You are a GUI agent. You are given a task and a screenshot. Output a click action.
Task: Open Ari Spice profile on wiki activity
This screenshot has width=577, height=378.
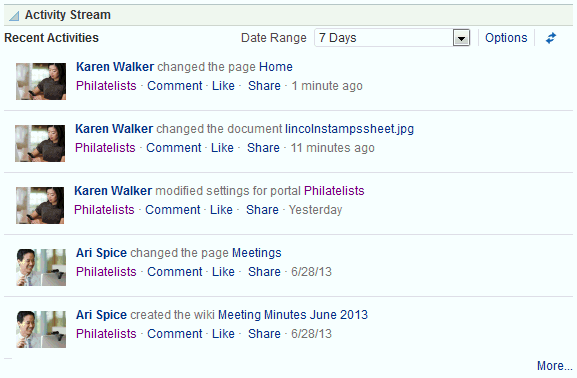tap(101, 315)
